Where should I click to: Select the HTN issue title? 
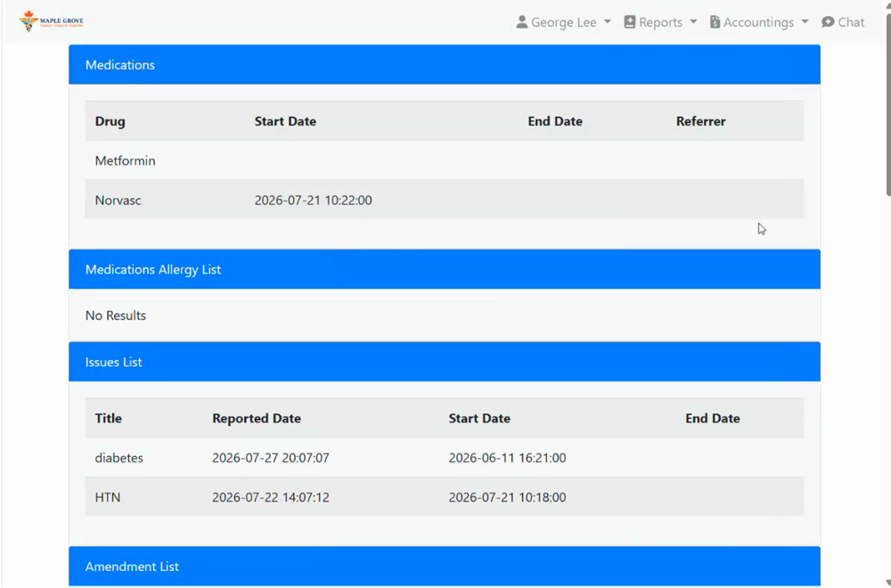(108, 497)
